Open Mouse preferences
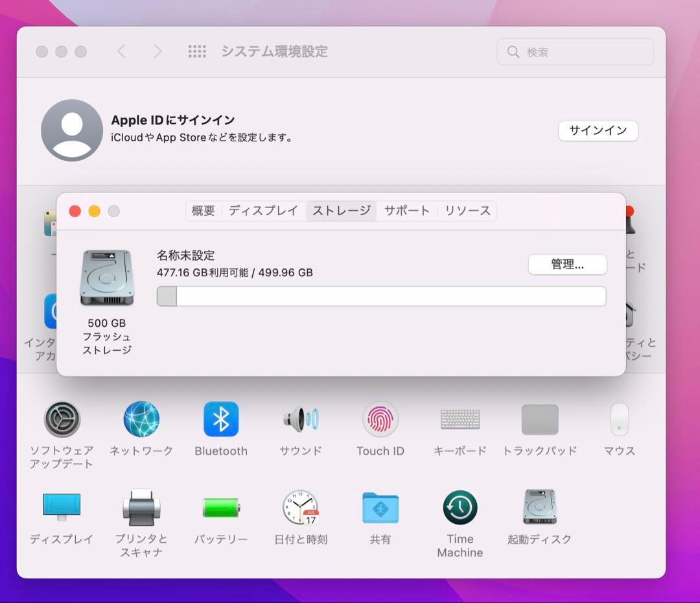Image resolution: width=700 pixels, height=603 pixels. pos(618,419)
